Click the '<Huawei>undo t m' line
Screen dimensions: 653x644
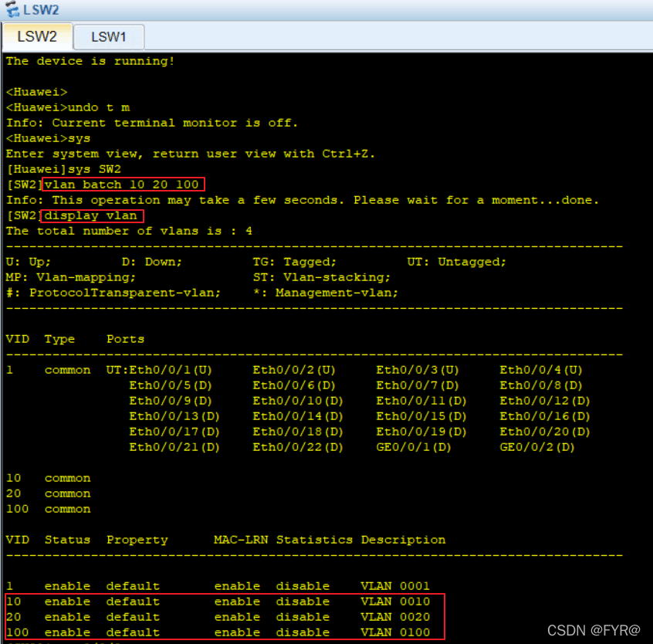point(68,107)
